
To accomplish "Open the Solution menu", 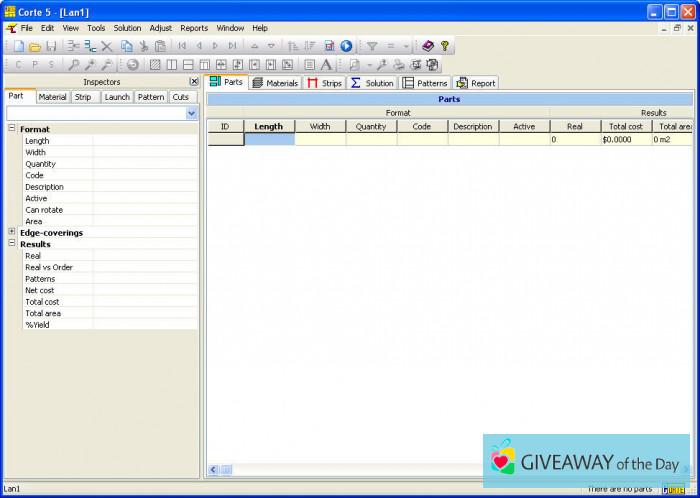I will click(127, 28).
